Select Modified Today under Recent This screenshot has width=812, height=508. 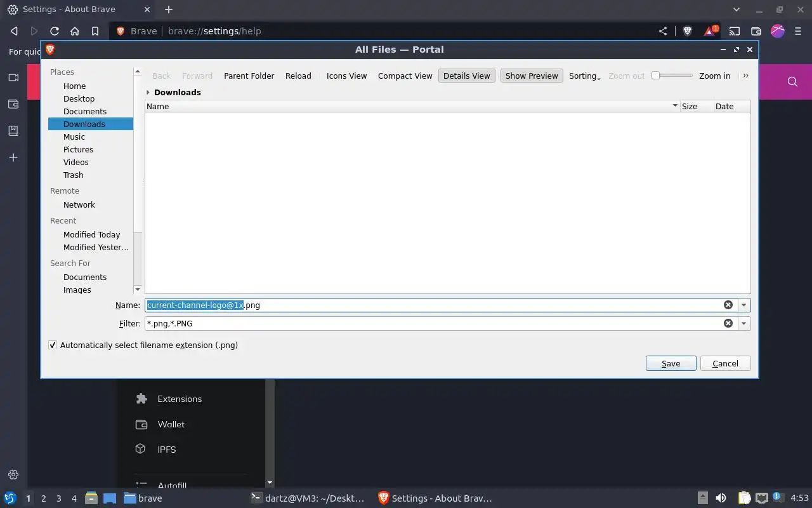(x=91, y=234)
